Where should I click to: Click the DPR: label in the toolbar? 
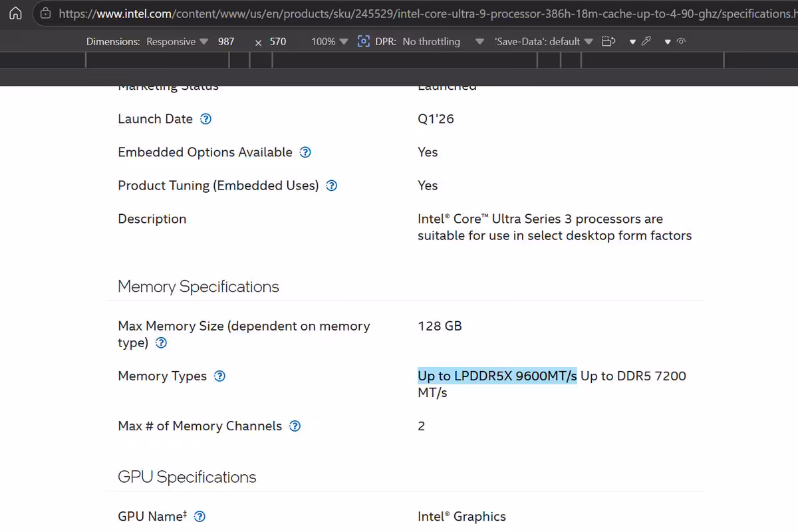pos(386,41)
